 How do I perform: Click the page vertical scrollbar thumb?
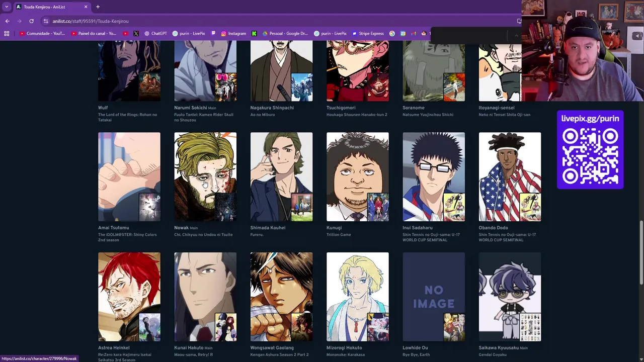[641, 253]
